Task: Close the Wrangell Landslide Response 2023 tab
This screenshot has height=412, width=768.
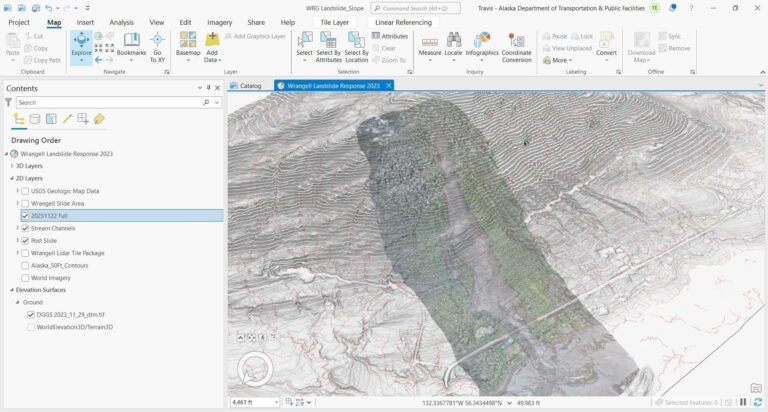Action: tap(389, 86)
